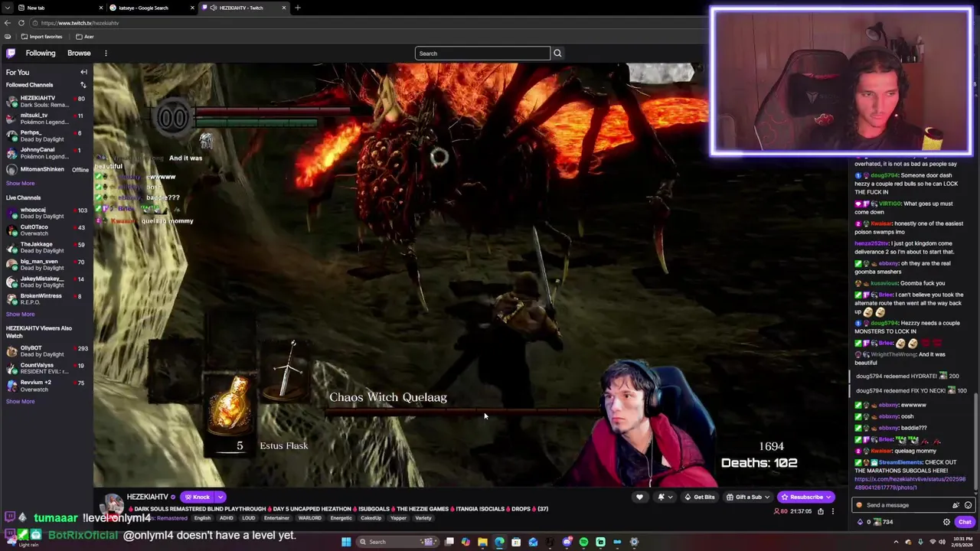
Task: Reload the Twitch page
Action: (21, 23)
